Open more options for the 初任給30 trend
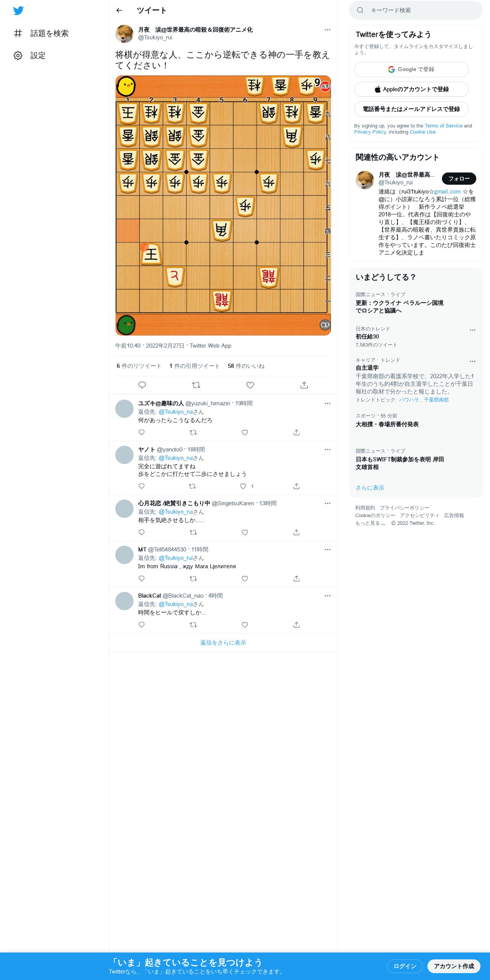This screenshot has width=490, height=980. click(472, 330)
